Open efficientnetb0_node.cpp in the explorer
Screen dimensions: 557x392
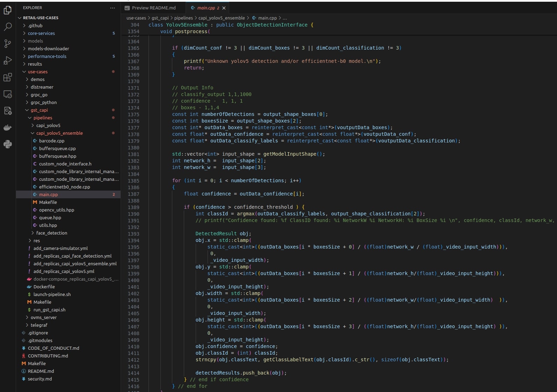click(64, 187)
